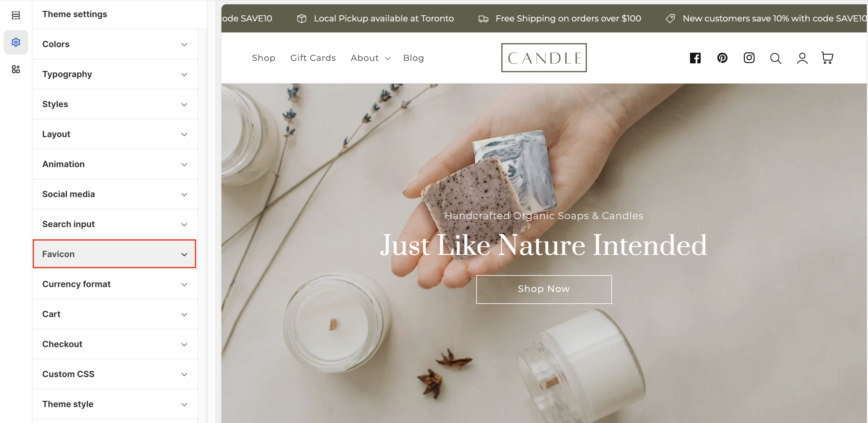Expand the Social media section

pyautogui.click(x=115, y=194)
